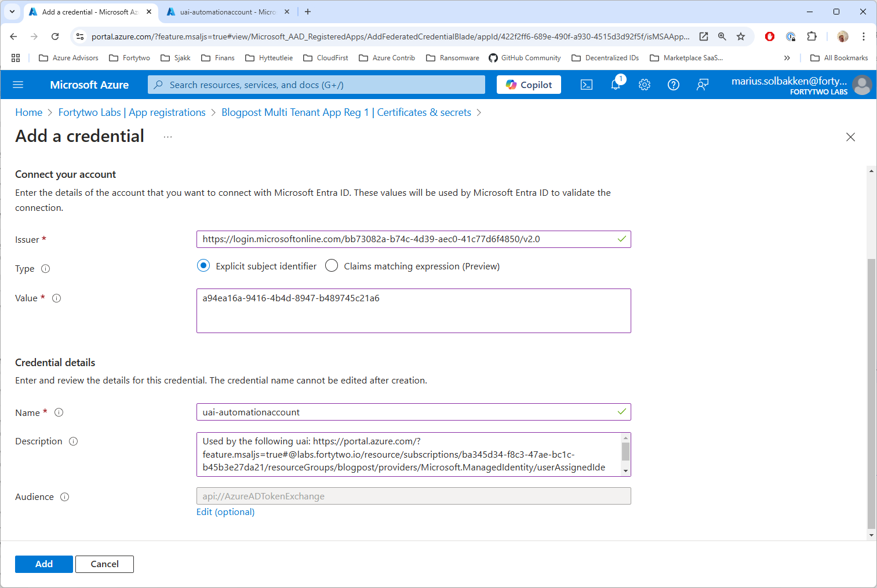Open the Azure Contrib bookmarks folder
The width and height of the screenshot is (877, 588).
pos(387,58)
